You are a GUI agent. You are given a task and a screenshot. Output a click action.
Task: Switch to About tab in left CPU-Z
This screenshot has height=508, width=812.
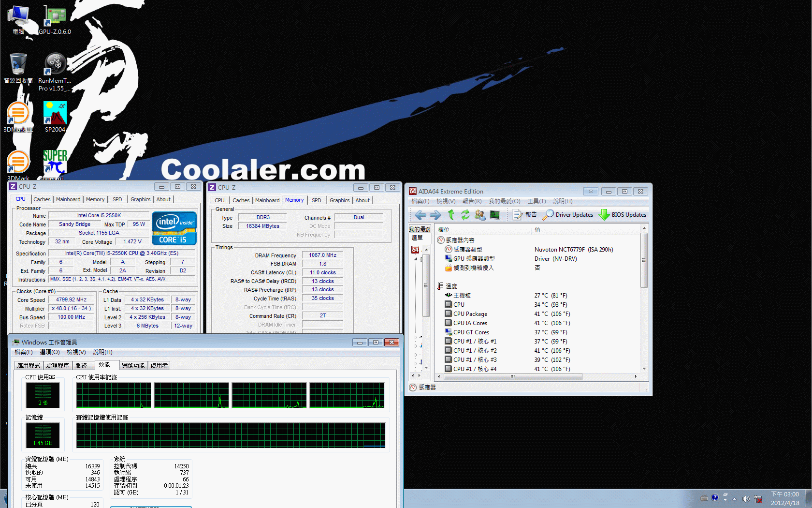(x=163, y=199)
